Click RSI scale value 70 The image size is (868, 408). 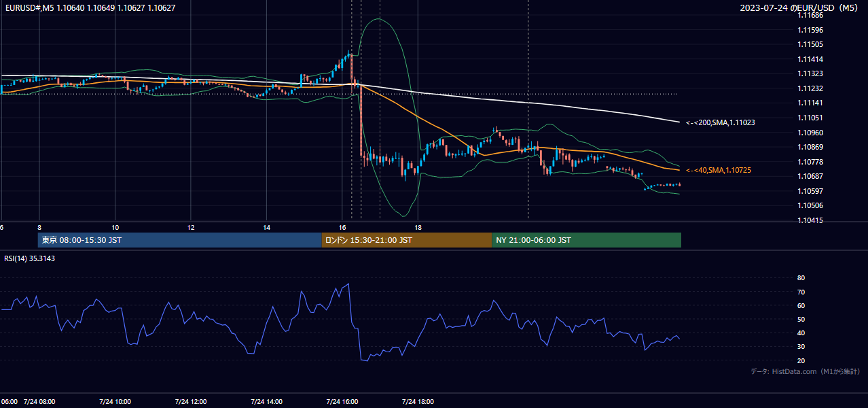coord(801,292)
